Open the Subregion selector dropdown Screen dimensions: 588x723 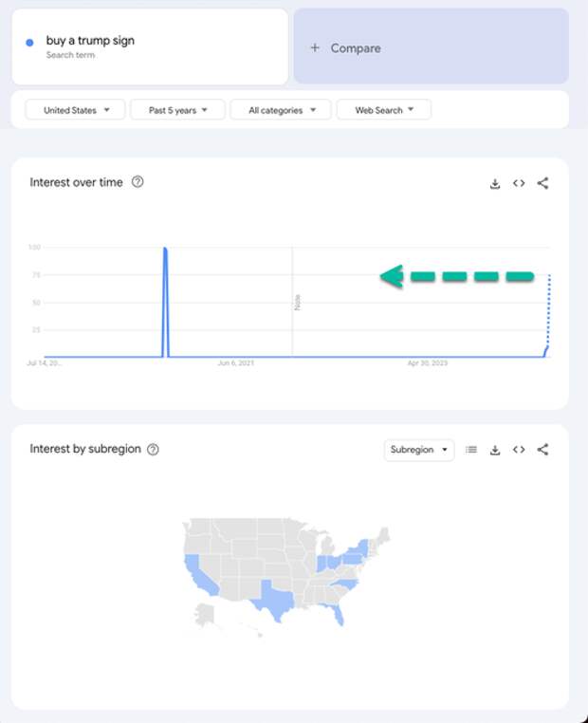click(419, 450)
